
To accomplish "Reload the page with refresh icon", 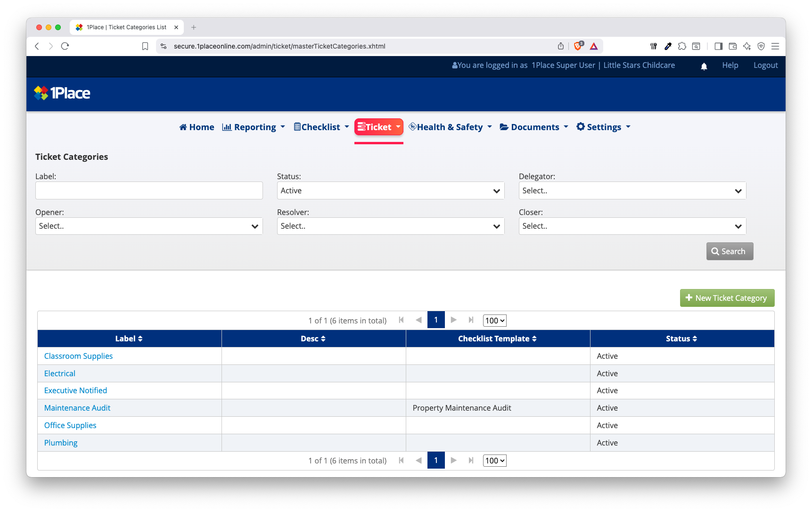I will pos(65,46).
